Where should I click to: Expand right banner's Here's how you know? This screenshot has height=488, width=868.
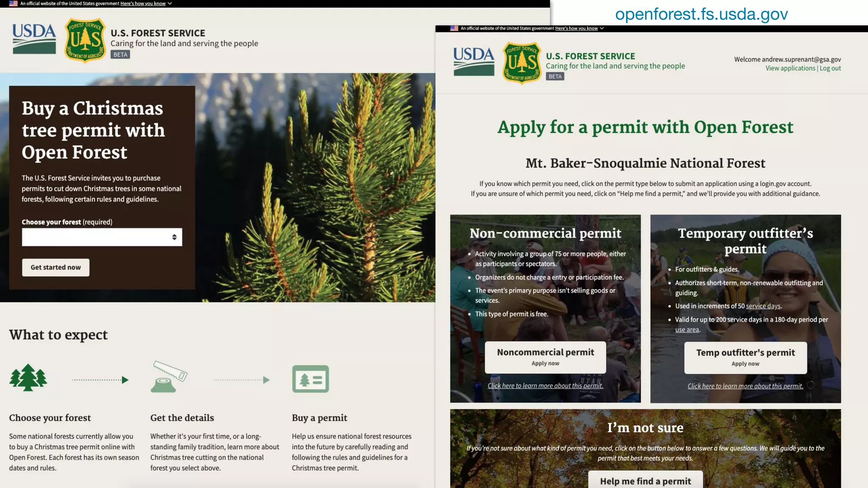point(576,28)
